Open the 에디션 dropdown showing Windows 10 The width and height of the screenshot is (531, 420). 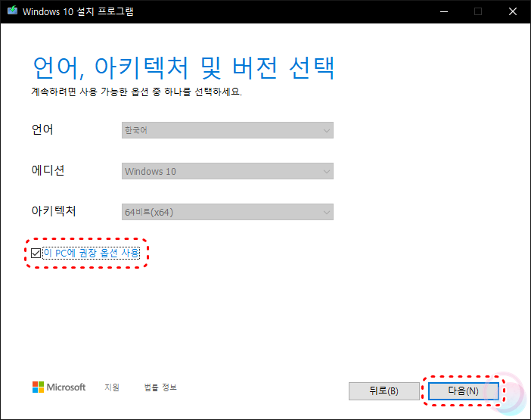pos(227,171)
